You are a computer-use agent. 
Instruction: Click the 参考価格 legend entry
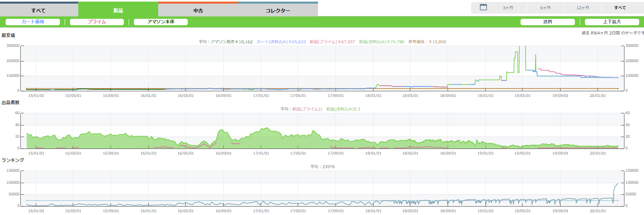427,42
